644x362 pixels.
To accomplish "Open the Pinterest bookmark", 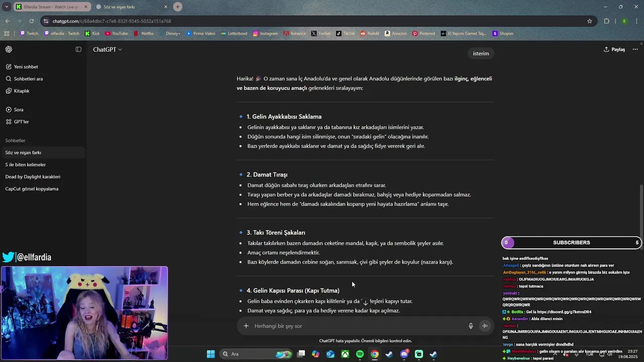I will [424, 34].
